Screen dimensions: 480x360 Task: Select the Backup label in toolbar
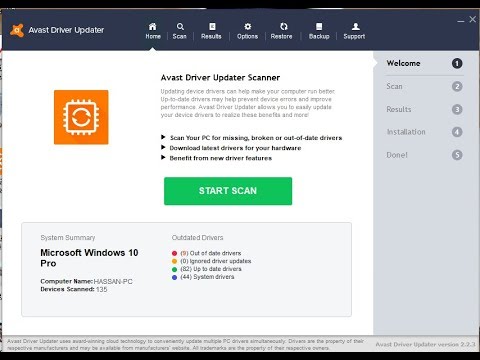319,36
